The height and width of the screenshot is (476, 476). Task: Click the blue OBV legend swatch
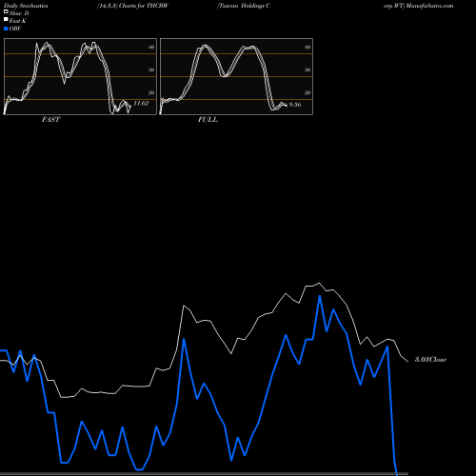pyautogui.click(x=6, y=29)
